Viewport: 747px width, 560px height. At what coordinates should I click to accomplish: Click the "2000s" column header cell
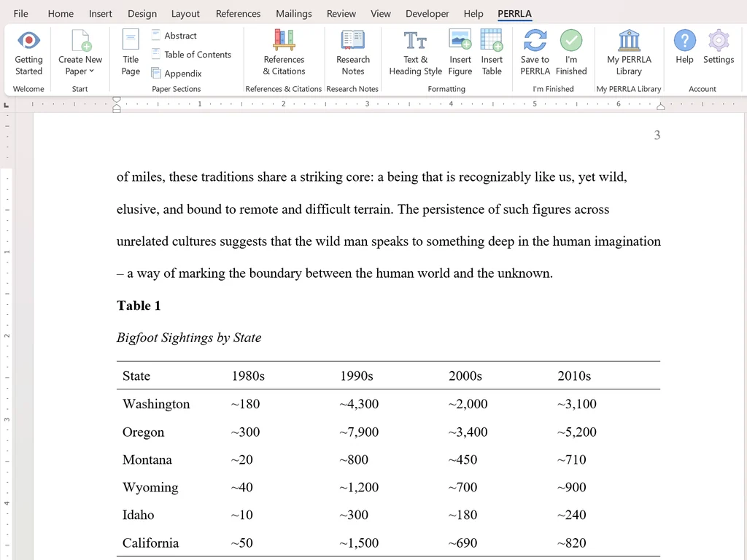(465, 376)
